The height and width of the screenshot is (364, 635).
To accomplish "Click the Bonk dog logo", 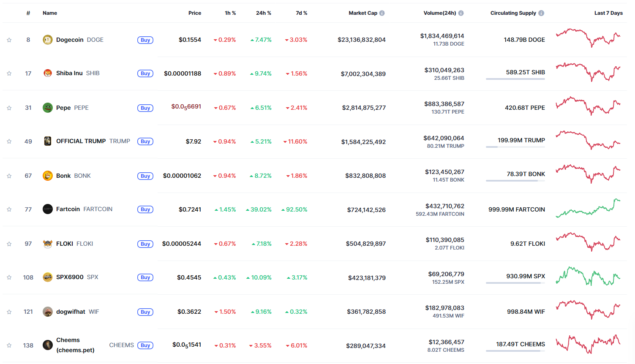I will pyautogui.click(x=48, y=176).
